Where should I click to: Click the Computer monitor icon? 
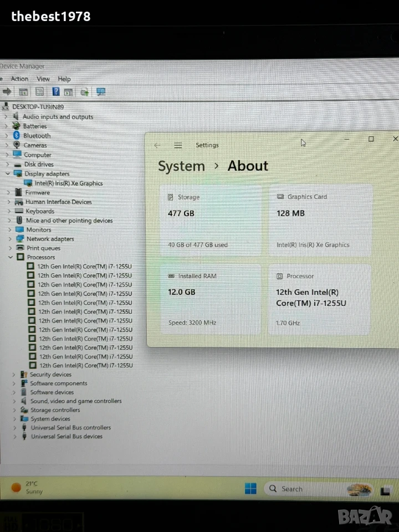(x=17, y=155)
